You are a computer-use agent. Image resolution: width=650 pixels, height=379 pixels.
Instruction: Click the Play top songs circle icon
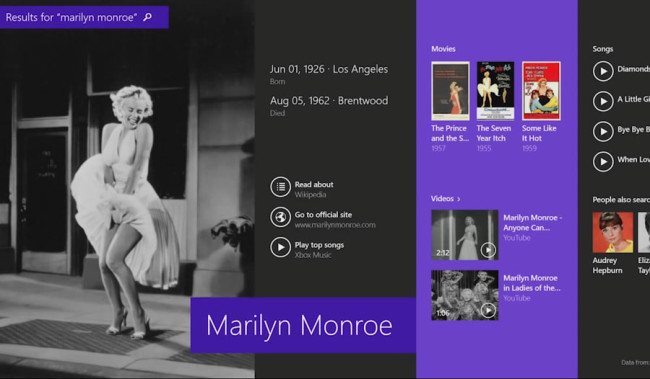281,247
